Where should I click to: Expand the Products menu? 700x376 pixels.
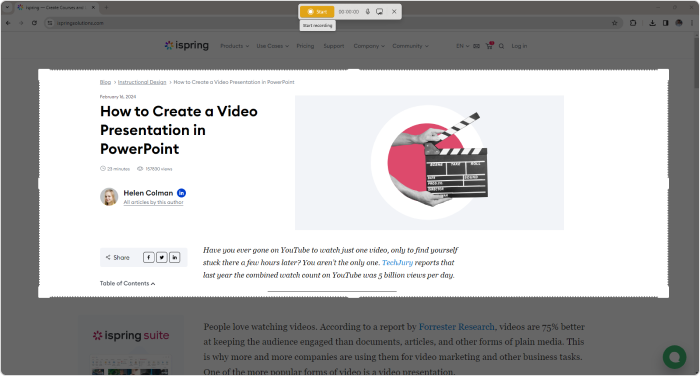point(234,46)
